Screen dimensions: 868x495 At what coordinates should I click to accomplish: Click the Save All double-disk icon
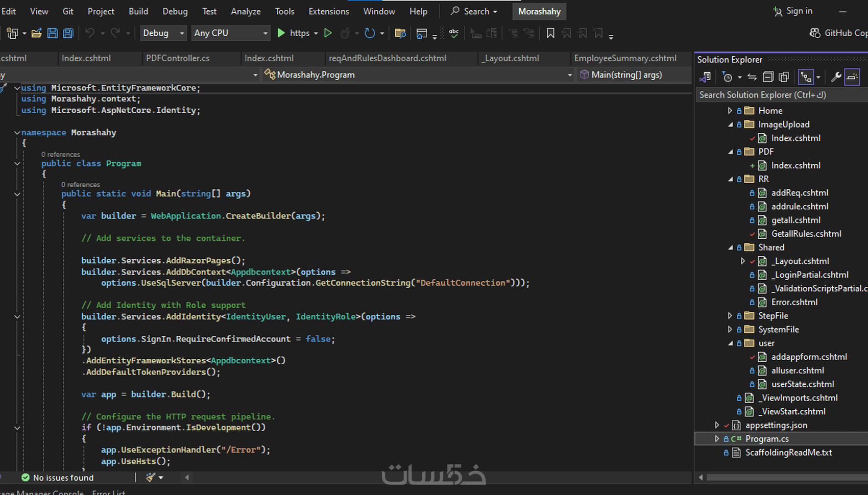(x=68, y=33)
